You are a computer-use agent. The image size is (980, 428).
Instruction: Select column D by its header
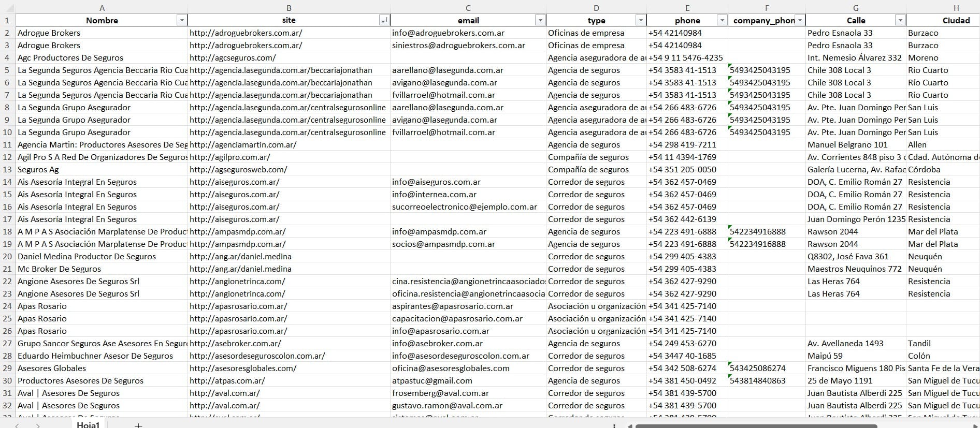point(596,8)
